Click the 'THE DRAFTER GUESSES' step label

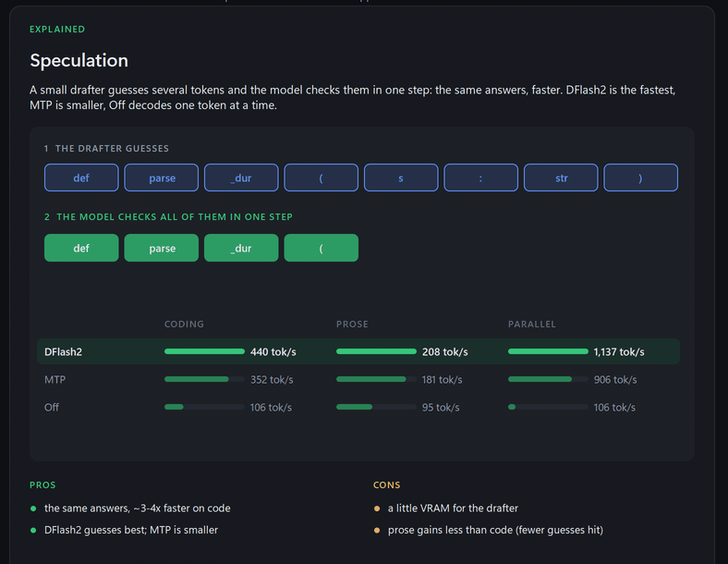click(x=112, y=148)
